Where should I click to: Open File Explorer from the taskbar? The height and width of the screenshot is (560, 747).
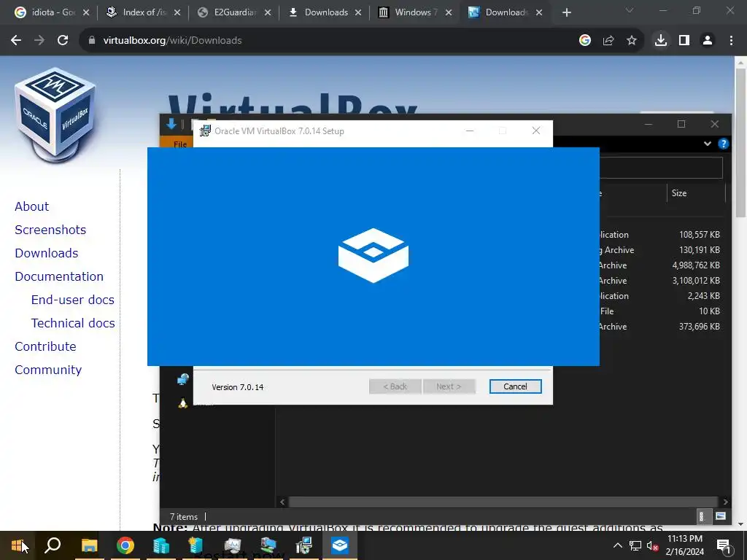(x=89, y=545)
